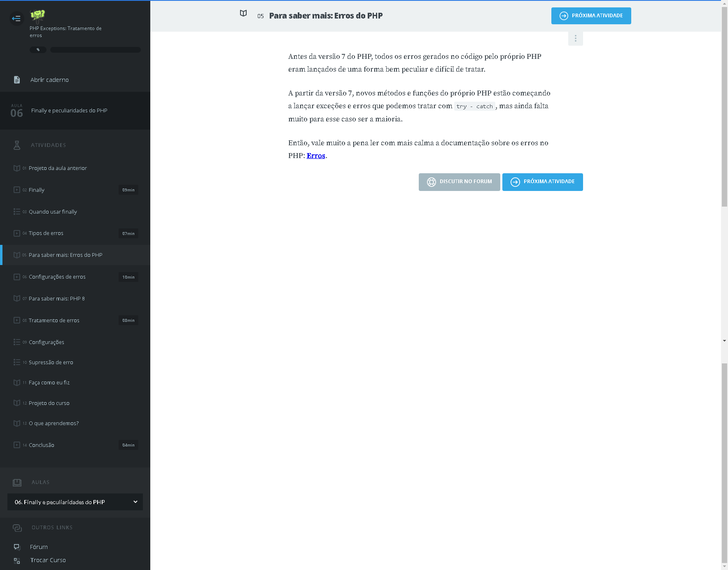
Task: Click the chevron arrow in lesson dropdown
Action: tap(135, 502)
